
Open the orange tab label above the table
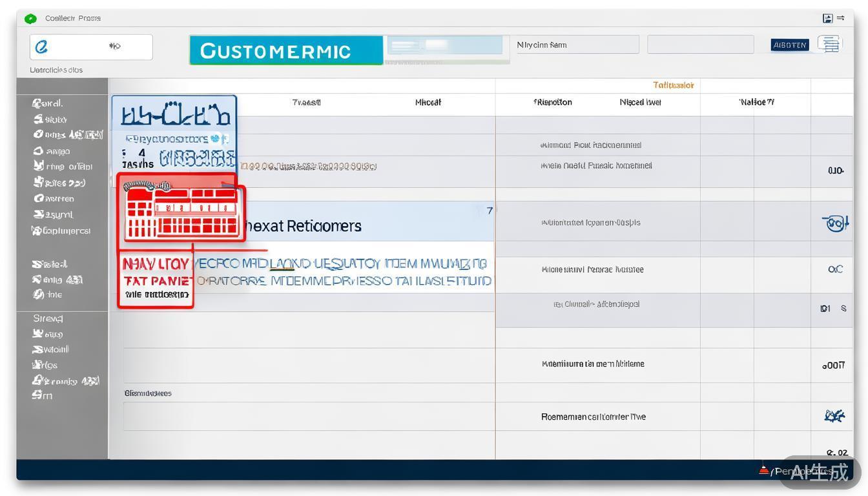coord(673,85)
